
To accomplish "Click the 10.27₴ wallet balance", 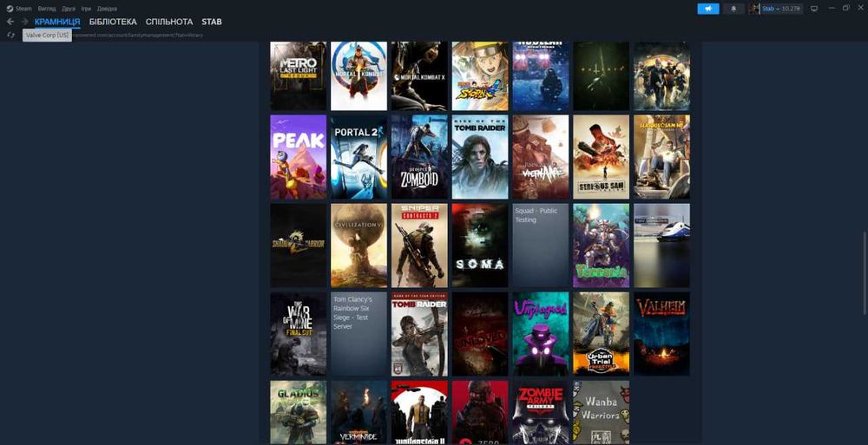I will (791, 9).
